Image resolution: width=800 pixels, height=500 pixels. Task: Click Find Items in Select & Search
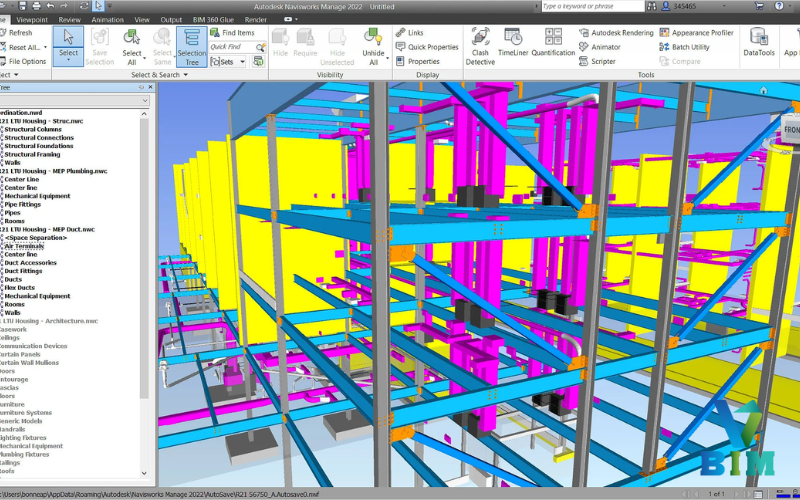tap(232, 33)
